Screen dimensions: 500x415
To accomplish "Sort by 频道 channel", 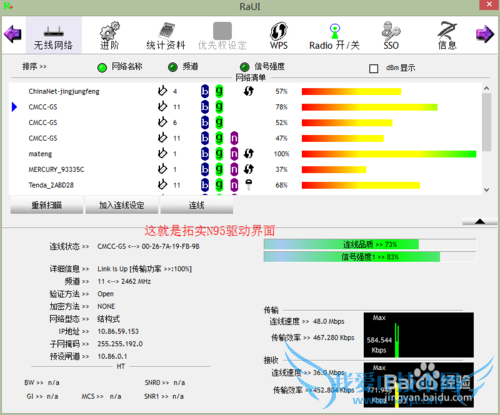I will [x=183, y=67].
